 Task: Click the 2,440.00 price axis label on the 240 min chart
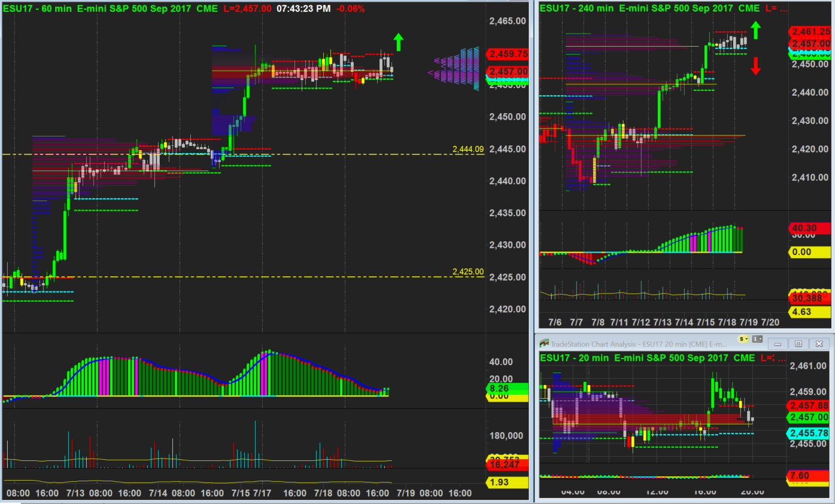point(810,92)
